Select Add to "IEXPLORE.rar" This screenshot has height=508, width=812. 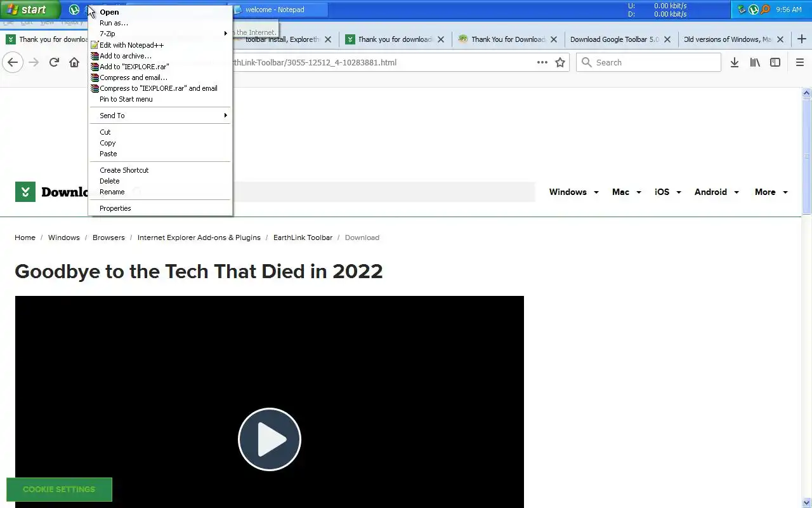(x=160, y=67)
